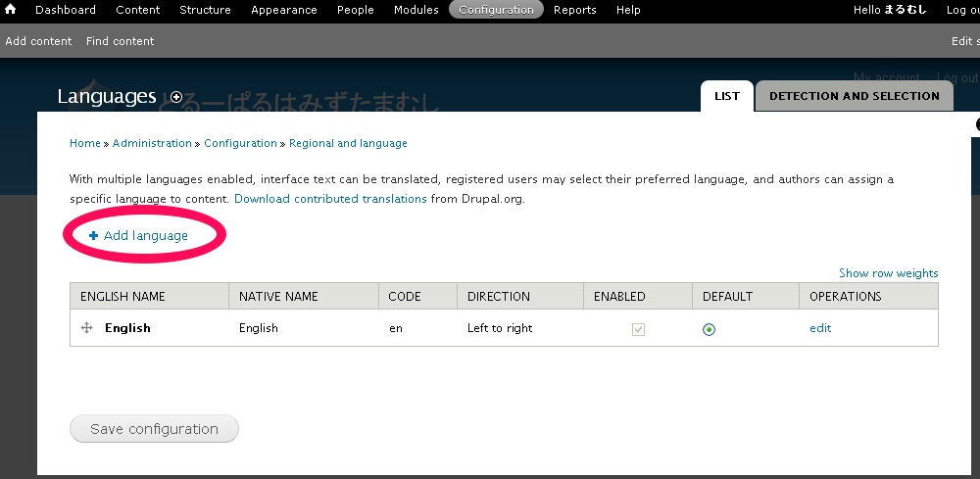Click the home icon in admin toolbar
980x479 pixels.
click(11, 10)
